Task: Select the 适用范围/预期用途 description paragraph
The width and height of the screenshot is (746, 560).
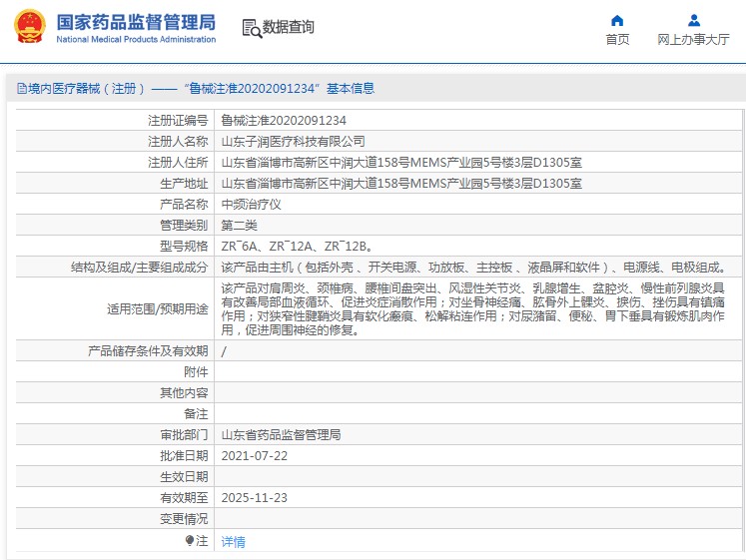Action: [473, 309]
